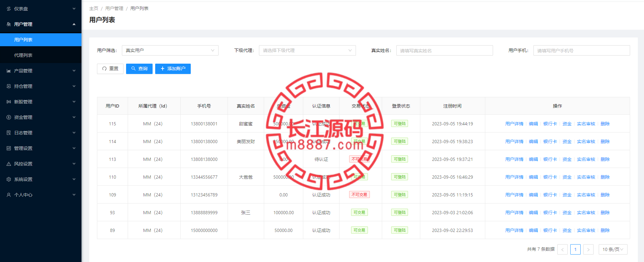Click the next page arrow in pagination
The height and width of the screenshot is (262, 644).
(588, 249)
